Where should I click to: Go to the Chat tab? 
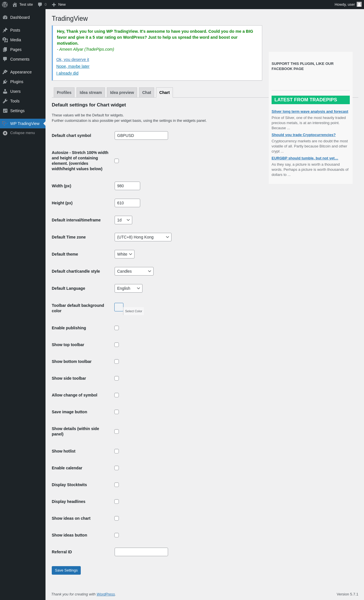tap(147, 93)
